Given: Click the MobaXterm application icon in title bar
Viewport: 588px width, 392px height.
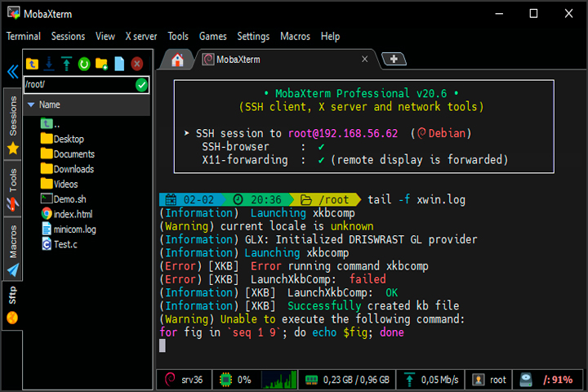Looking at the screenshot, I should coord(14,13).
